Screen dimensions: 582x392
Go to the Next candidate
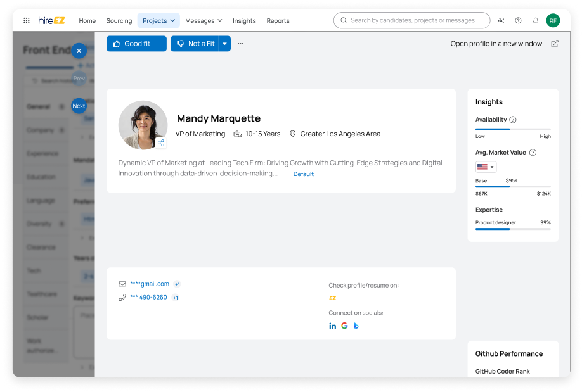79,106
